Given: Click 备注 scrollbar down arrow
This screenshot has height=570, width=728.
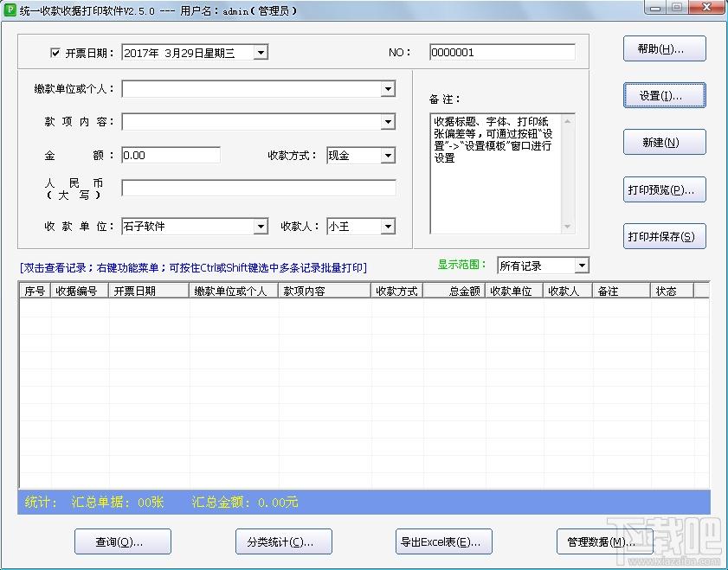Looking at the screenshot, I should tap(568, 227).
